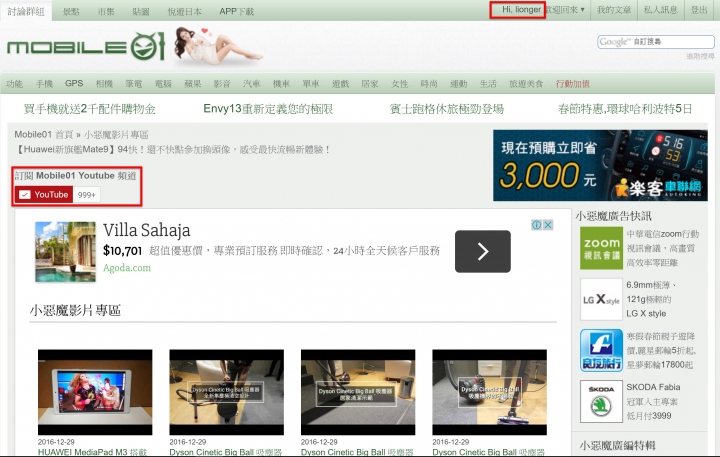
Task: Focus the Google custom search field
Action: (656, 42)
